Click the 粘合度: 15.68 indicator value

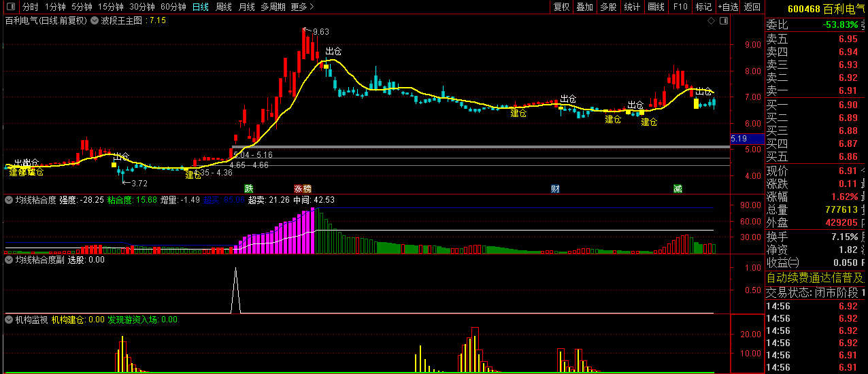(x=132, y=201)
